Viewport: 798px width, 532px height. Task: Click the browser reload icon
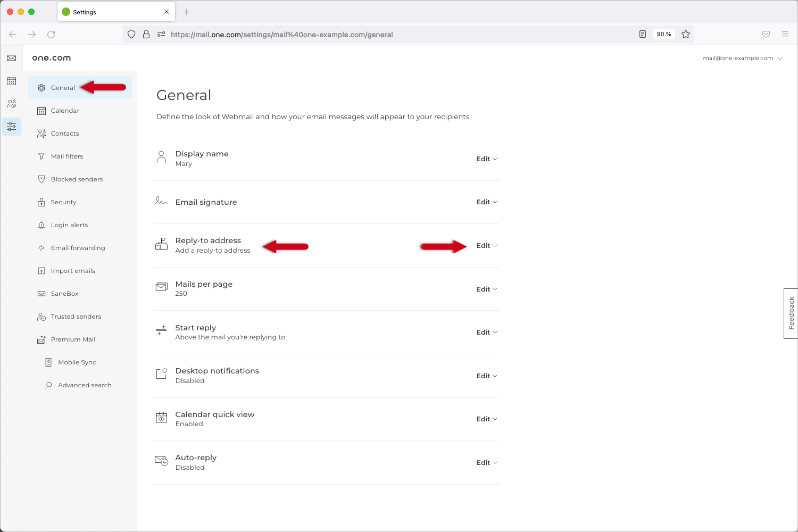[51, 35]
